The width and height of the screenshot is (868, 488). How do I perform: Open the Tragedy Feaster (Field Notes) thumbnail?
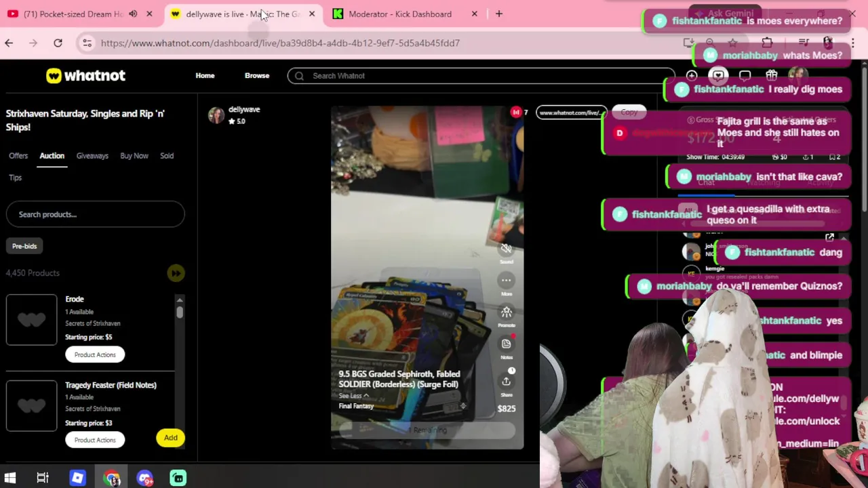pos(32,406)
